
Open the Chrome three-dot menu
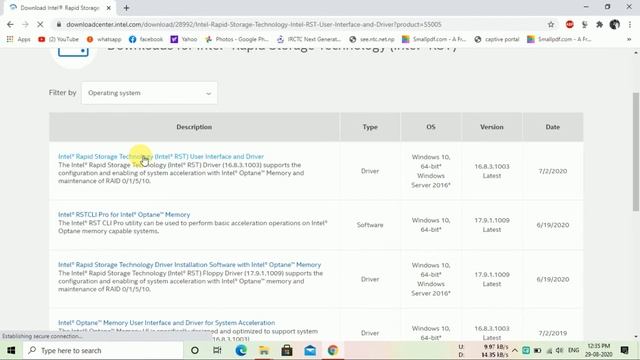tap(630, 24)
